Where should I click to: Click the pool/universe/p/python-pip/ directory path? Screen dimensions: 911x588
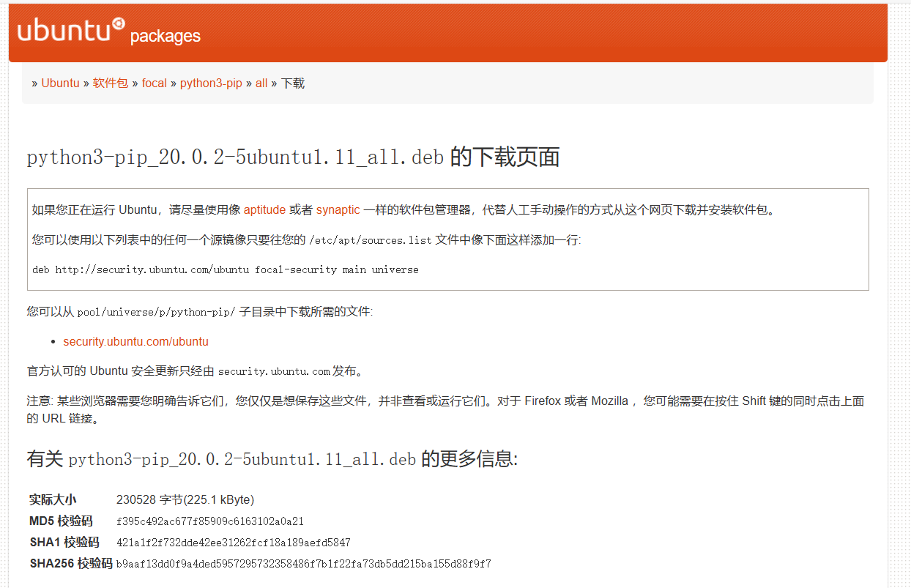(x=156, y=313)
